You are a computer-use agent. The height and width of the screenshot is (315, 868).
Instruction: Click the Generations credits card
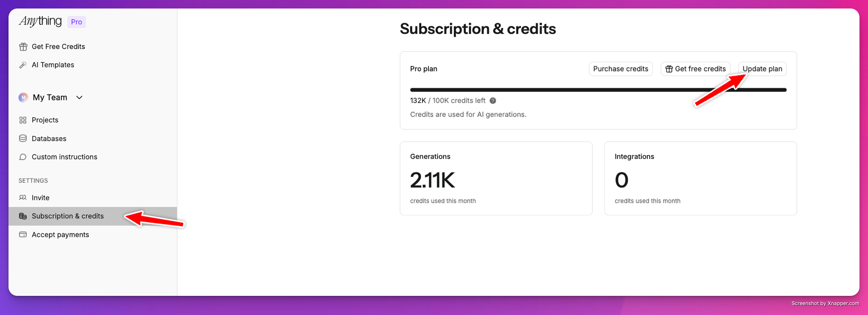click(x=496, y=179)
